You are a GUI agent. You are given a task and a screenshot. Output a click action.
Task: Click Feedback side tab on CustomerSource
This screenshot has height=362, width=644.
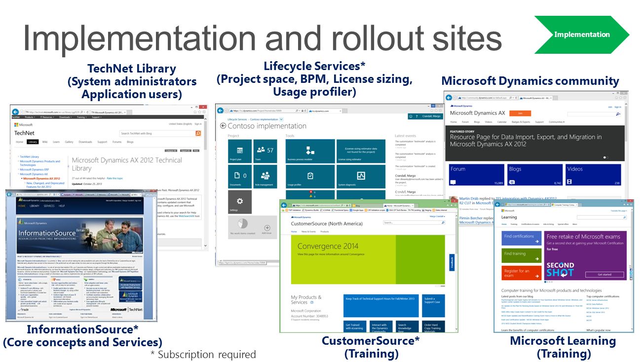point(452,263)
